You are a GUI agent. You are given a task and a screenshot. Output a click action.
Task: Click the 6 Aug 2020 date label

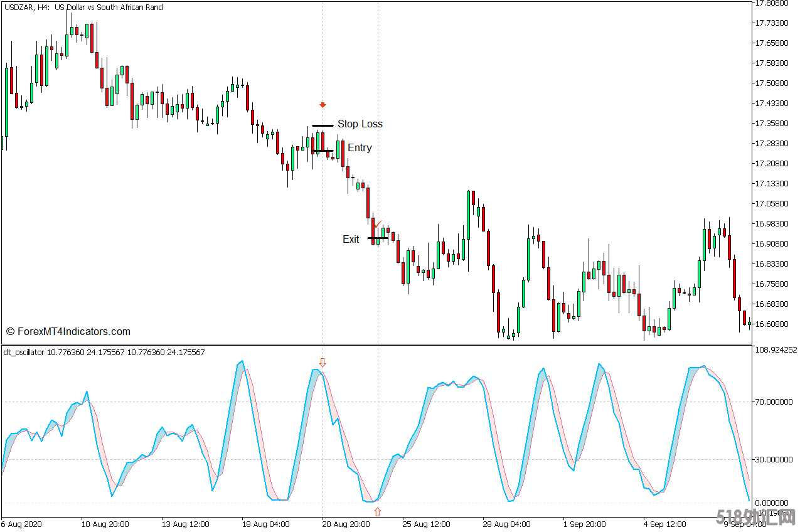(21, 524)
